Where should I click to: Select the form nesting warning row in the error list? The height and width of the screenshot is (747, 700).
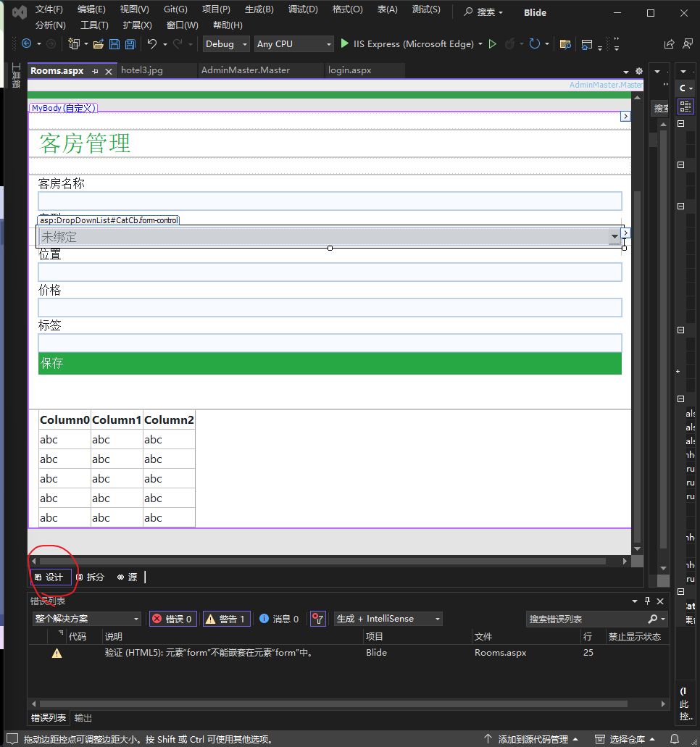click(349, 653)
